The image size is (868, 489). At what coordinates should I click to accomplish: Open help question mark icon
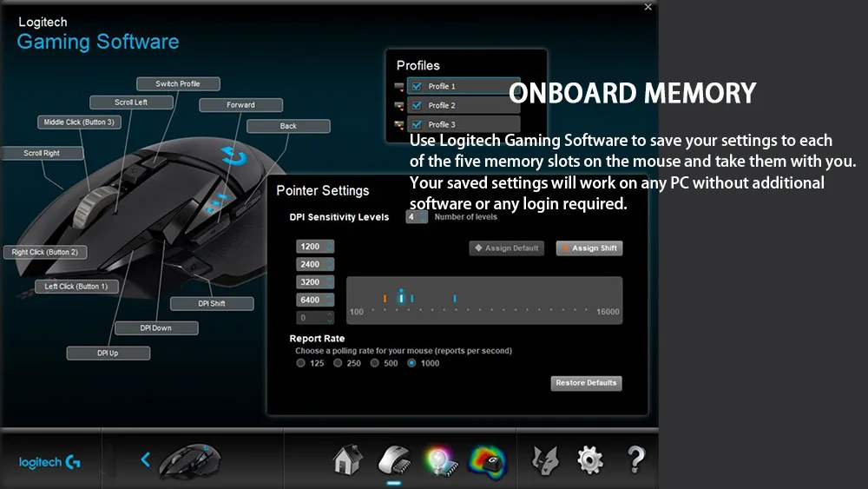point(636,459)
